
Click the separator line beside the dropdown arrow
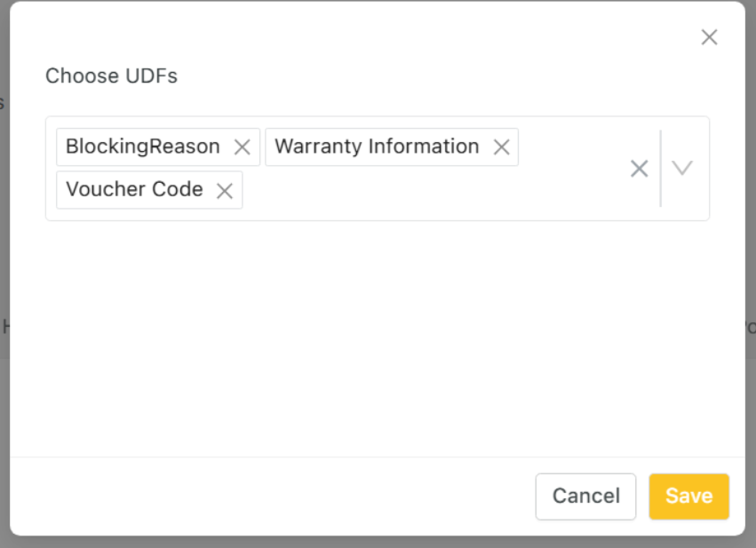click(660, 169)
